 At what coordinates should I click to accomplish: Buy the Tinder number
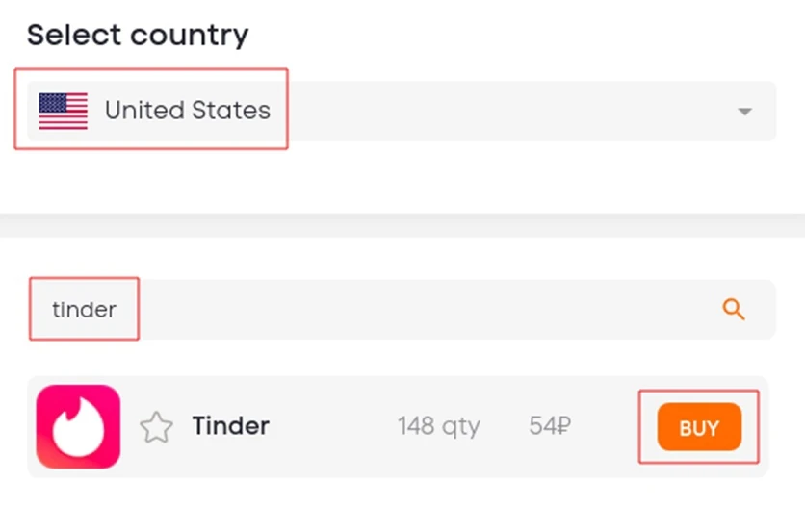pyautogui.click(x=699, y=427)
